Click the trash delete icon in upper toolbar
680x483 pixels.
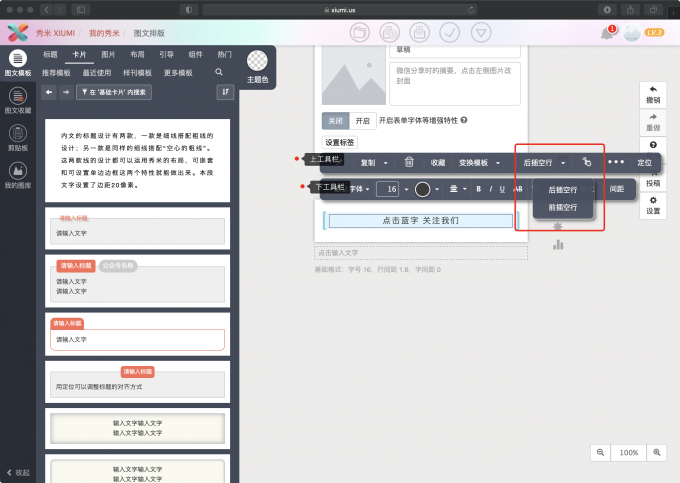point(409,162)
